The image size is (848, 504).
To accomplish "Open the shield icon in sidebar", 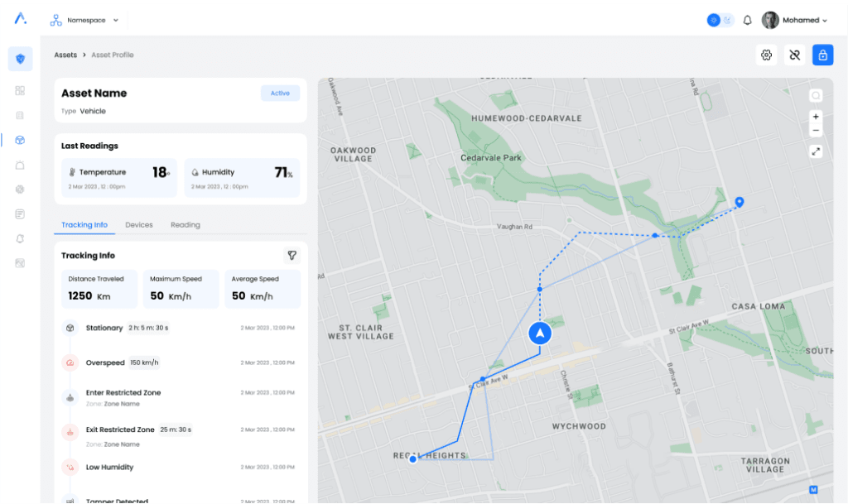I will [x=20, y=59].
